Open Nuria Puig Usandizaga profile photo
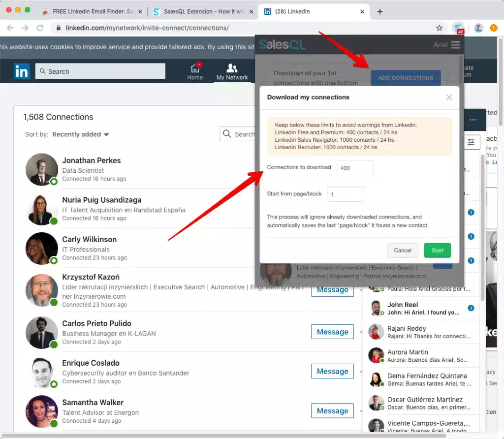The width and height of the screenshot is (504, 439). (42, 209)
